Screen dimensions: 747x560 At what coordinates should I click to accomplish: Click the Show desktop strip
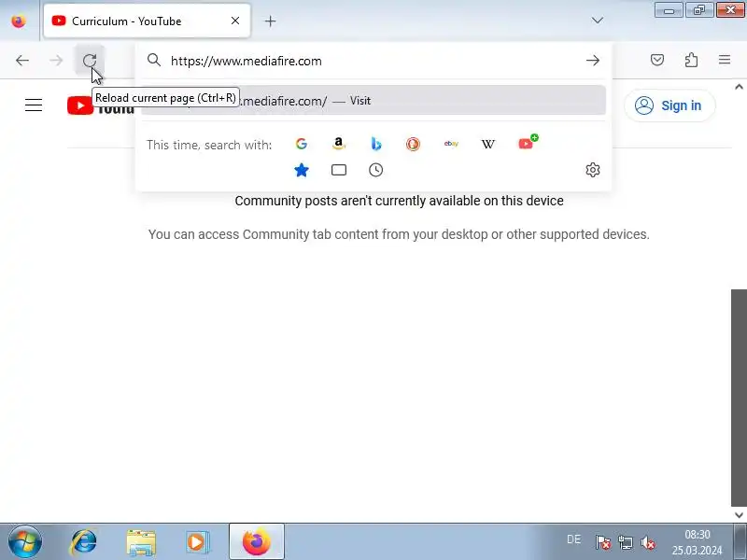coord(740,541)
